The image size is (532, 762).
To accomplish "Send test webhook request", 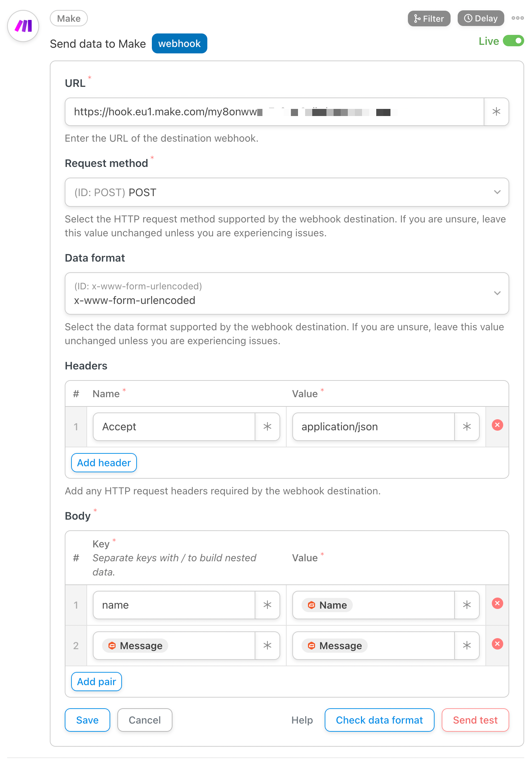I will 475,720.
